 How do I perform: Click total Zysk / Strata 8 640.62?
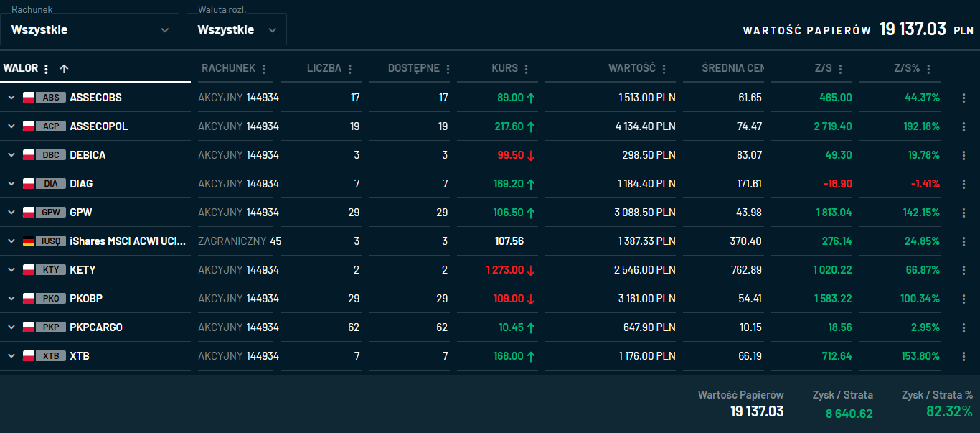point(849,414)
